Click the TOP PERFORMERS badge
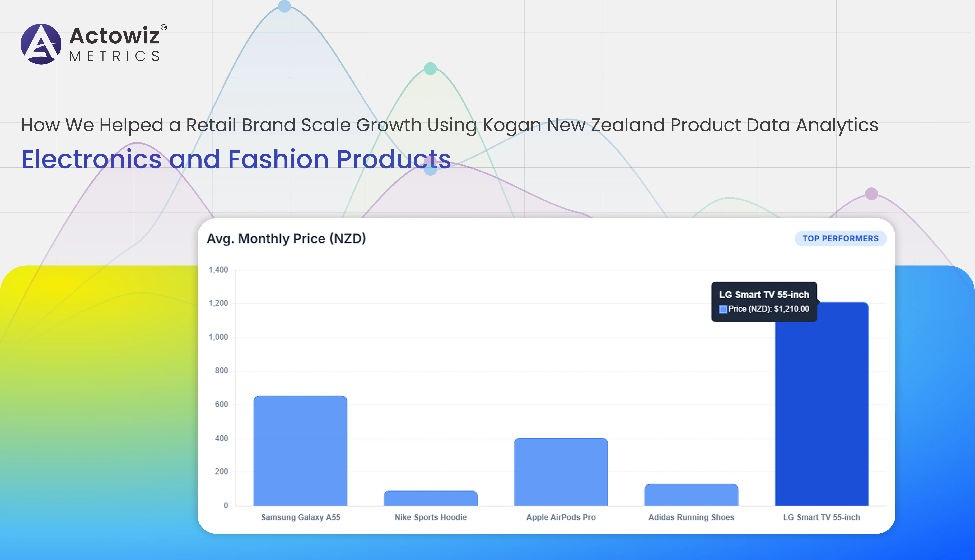975x560 pixels. click(x=840, y=238)
